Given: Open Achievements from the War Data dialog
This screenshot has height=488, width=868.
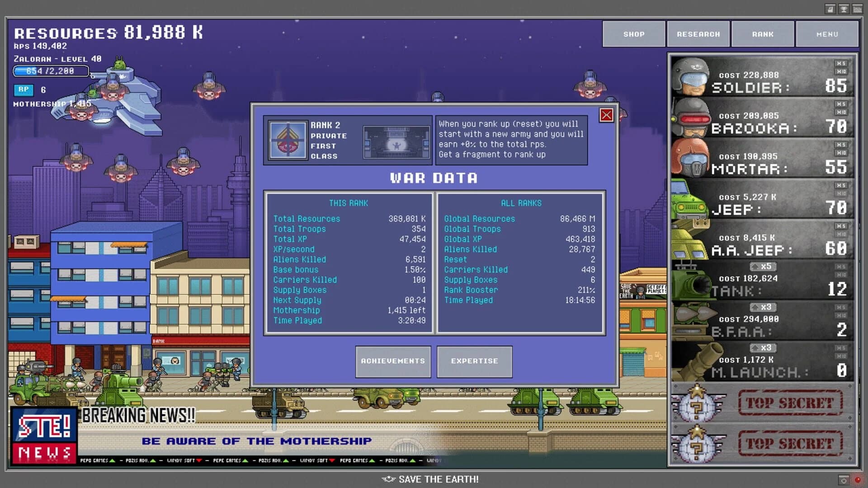Looking at the screenshot, I should pos(393,361).
